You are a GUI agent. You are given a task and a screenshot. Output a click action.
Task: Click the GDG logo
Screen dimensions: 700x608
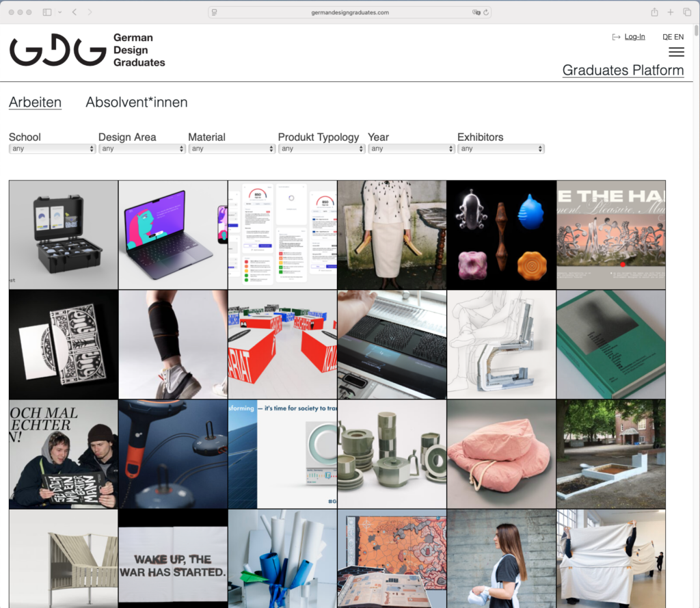coord(58,51)
